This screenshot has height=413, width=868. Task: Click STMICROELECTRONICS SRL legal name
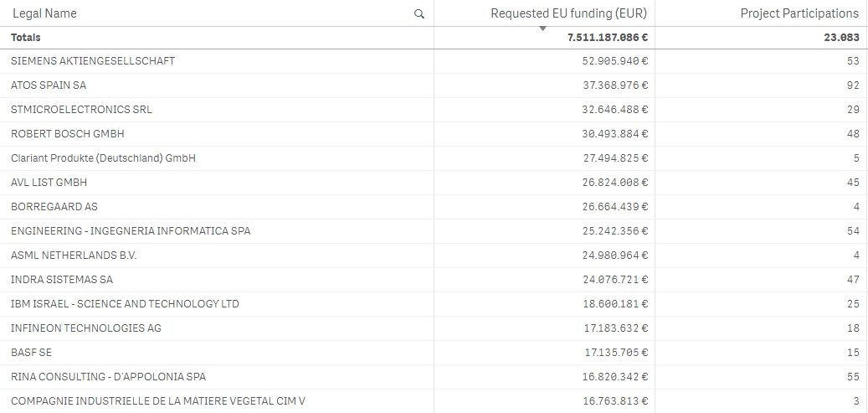81,110
